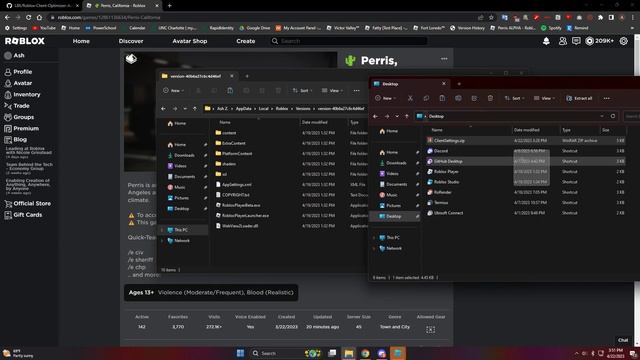Viewport: 640px width, 360px height.
Task: Go up one level in version folder window
Action: (195, 109)
